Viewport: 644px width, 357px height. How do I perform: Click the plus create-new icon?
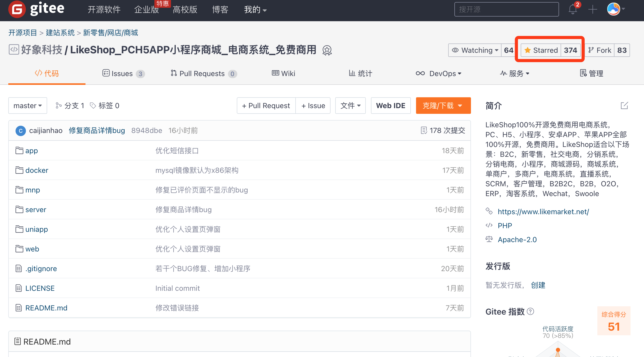592,10
